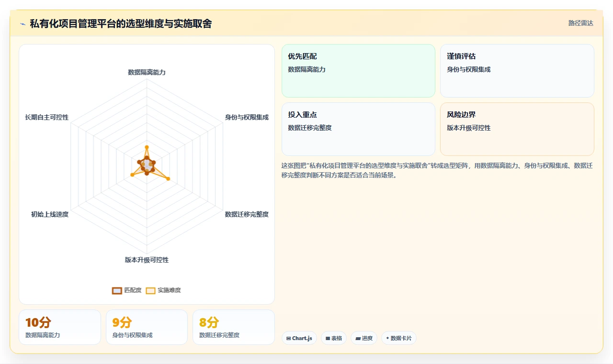Screen dimensions: 613x364
Task: Click the radar axis label 版本升级可控性
Action: (x=147, y=260)
